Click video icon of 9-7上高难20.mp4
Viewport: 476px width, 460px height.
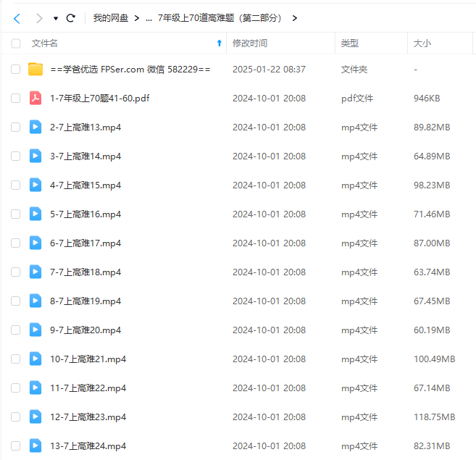[x=36, y=330]
